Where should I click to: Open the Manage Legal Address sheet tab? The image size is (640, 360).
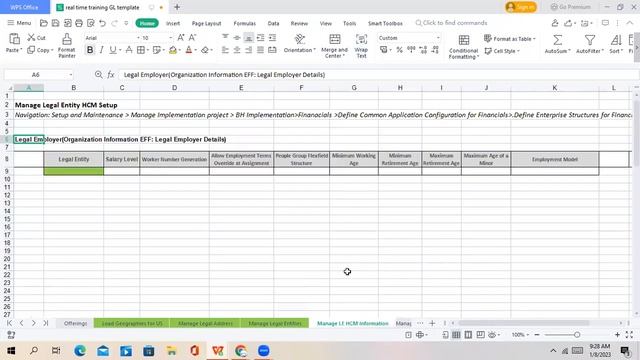coord(205,323)
